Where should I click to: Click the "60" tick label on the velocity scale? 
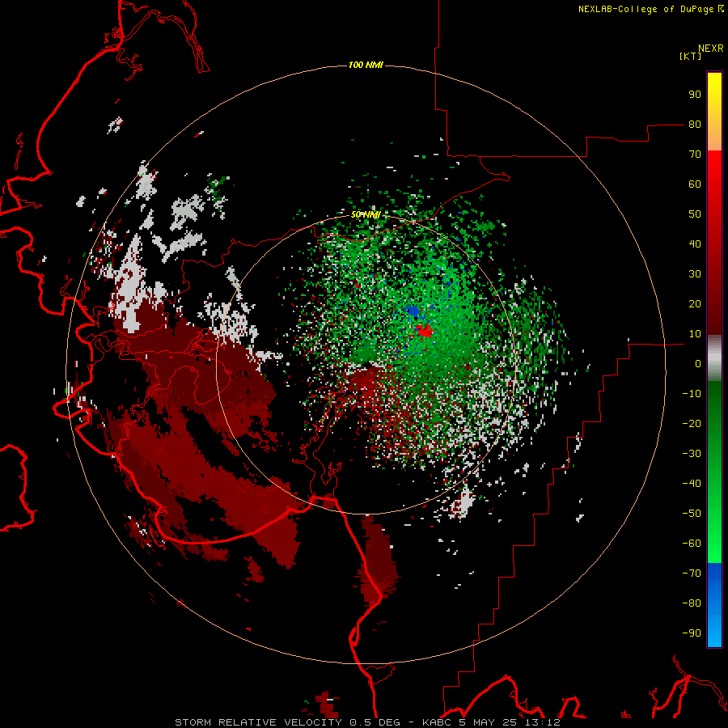click(695, 184)
